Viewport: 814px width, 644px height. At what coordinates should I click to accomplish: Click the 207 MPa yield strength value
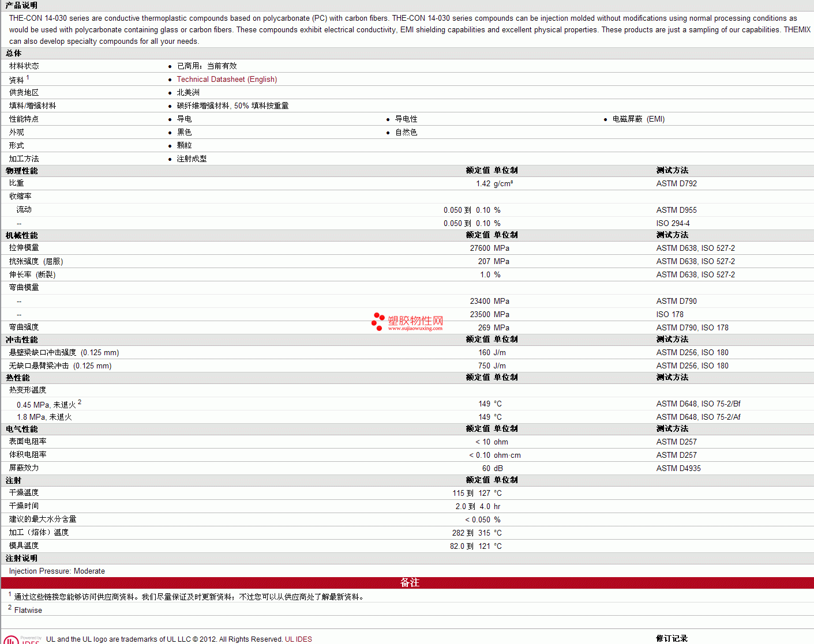pyautogui.click(x=494, y=262)
